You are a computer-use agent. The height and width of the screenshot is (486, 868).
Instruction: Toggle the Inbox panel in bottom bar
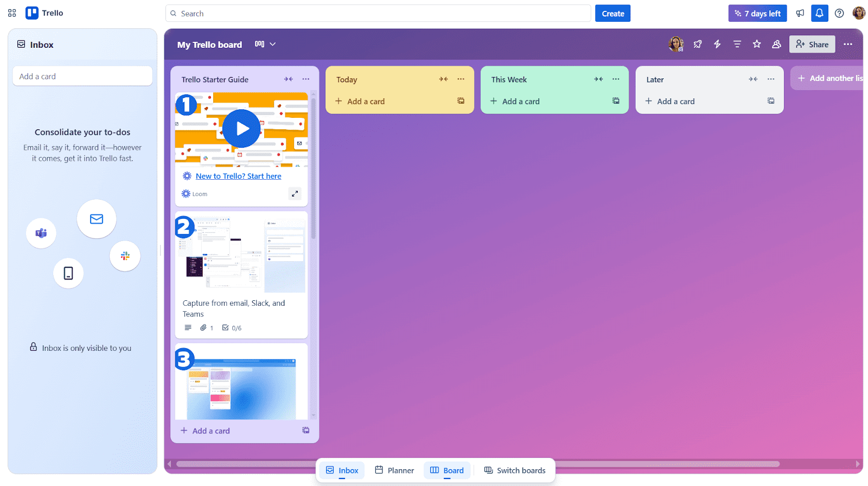pos(342,470)
